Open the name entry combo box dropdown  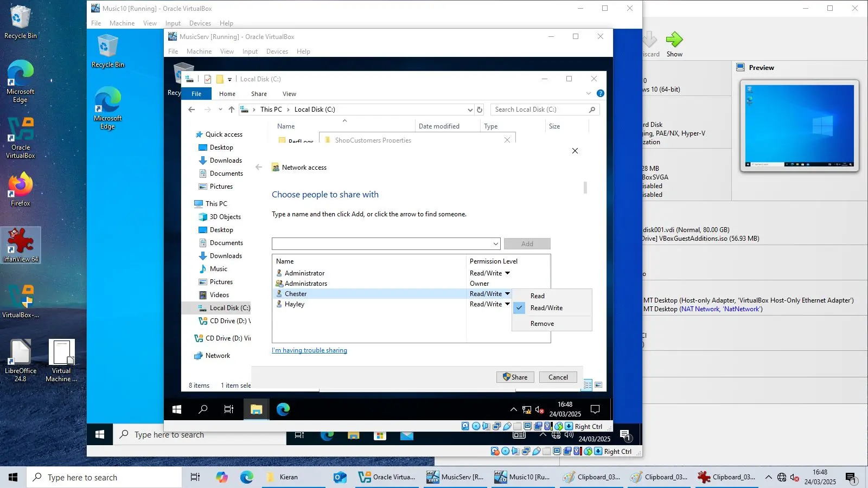[x=495, y=243]
